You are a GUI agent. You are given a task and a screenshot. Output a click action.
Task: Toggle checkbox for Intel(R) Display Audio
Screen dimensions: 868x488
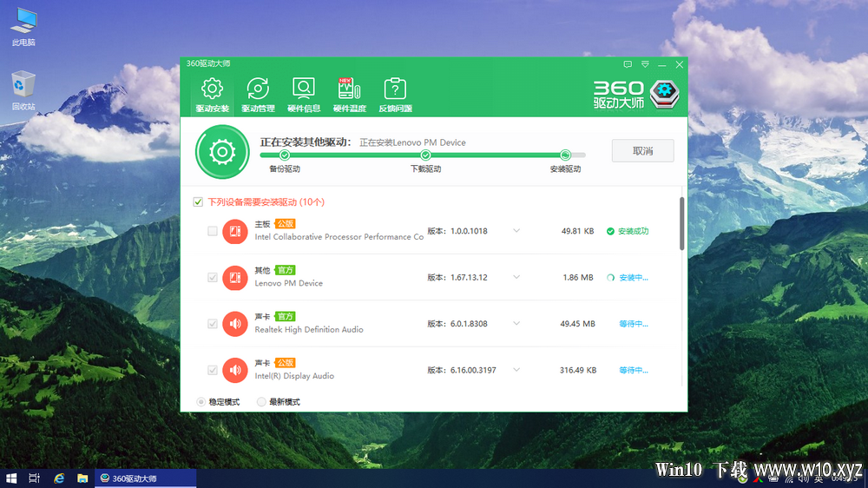pos(212,370)
